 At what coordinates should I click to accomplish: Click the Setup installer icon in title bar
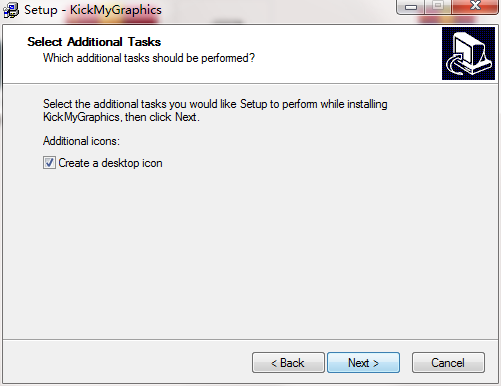[x=11, y=10]
